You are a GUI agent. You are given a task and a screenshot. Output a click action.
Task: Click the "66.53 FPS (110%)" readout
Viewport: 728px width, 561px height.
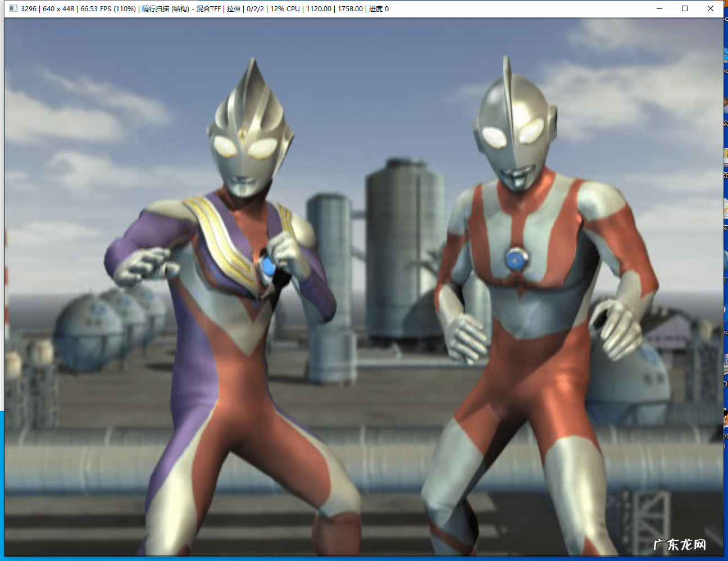point(108,9)
